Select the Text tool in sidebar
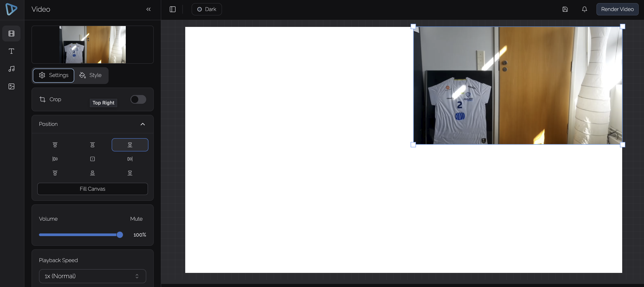644x287 pixels. point(11,51)
